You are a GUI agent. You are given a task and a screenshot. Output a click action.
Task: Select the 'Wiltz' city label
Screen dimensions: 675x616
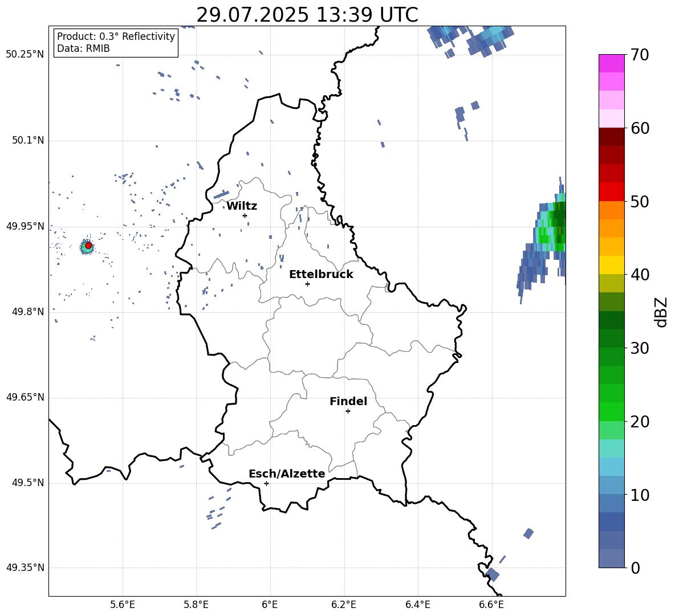(x=242, y=206)
